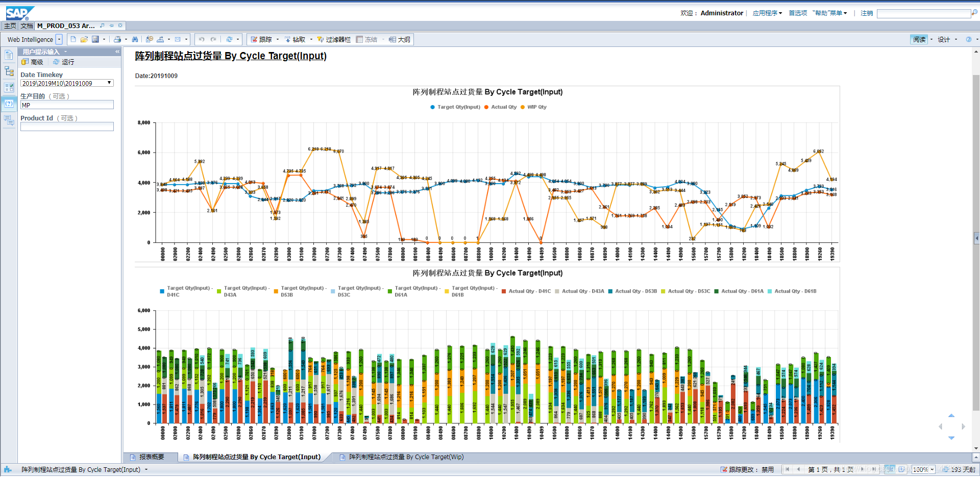Select the user prompt input side-panel icon
The width and height of the screenshot is (980, 478).
coord(9,104)
